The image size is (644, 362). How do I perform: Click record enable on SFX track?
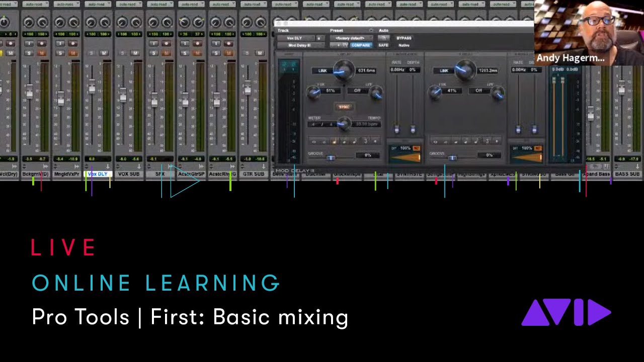click(x=167, y=44)
